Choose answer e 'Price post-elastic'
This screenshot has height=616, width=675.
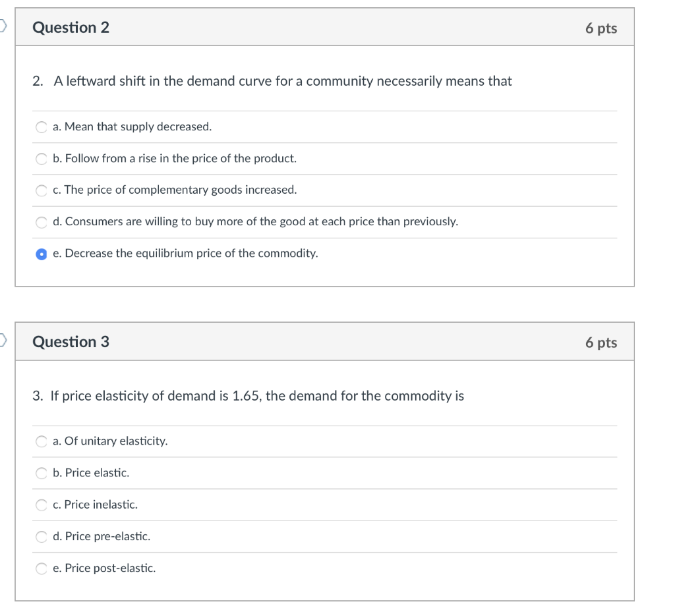tap(41, 568)
